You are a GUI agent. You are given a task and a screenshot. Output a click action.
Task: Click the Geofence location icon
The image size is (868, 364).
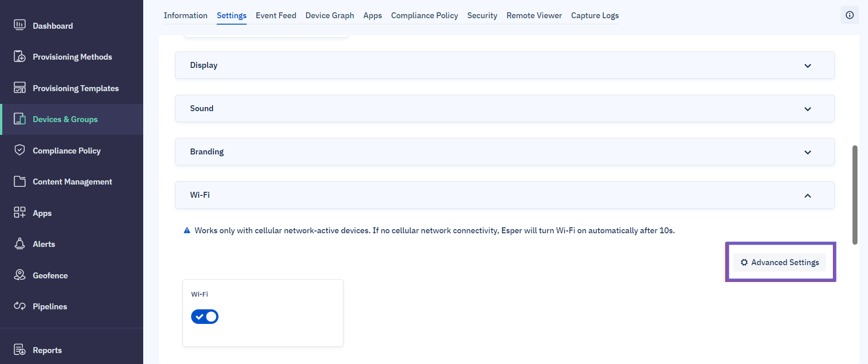tap(20, 275)
